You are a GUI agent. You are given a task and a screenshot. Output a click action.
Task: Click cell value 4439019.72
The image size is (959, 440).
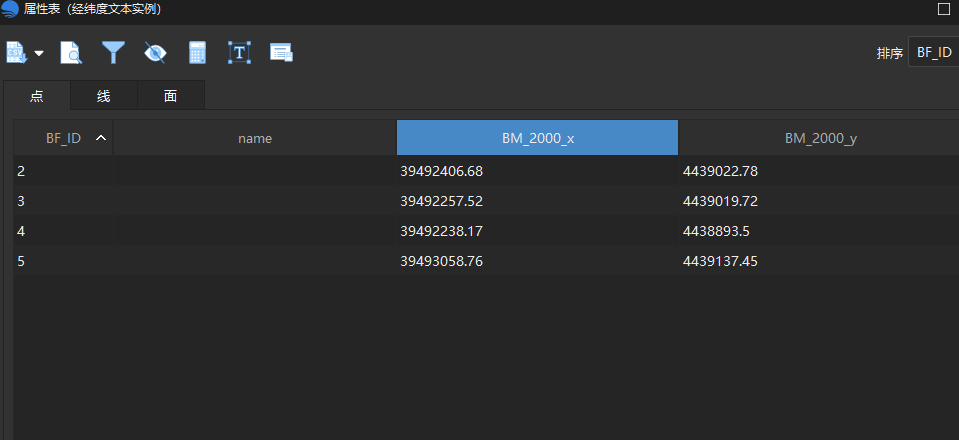point(720,201)
